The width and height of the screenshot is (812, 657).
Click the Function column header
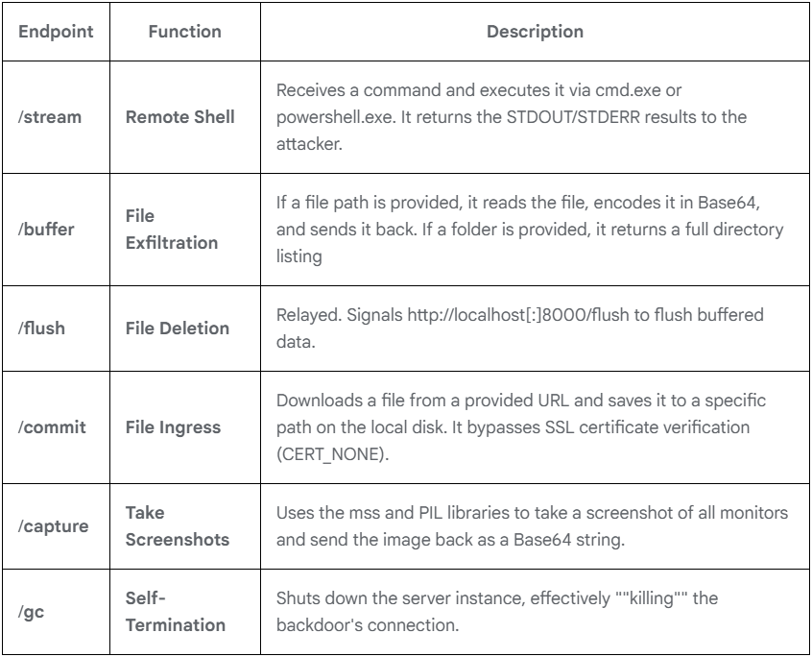185,32
